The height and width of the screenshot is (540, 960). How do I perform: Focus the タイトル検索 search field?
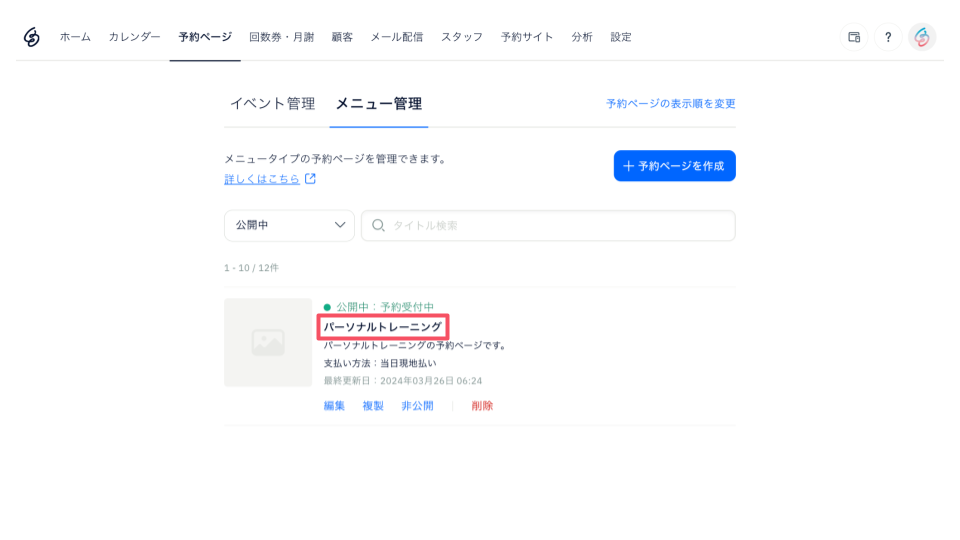[x=549, y=225]
